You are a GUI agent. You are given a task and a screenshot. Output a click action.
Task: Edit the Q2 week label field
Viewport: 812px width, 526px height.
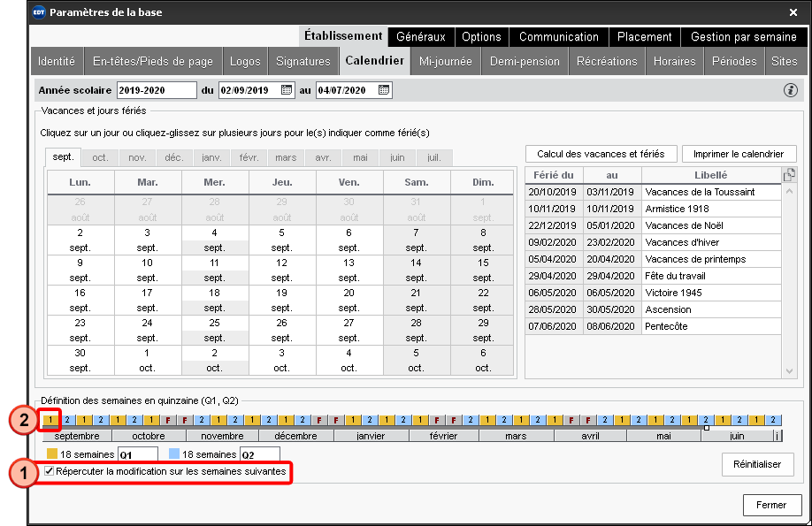(259, 455)
